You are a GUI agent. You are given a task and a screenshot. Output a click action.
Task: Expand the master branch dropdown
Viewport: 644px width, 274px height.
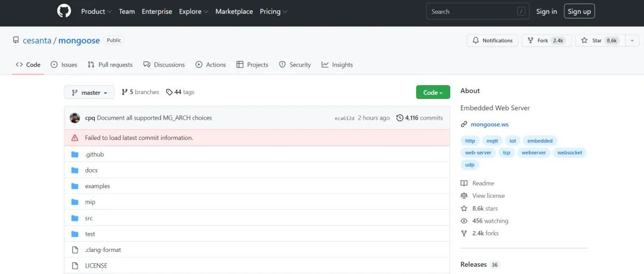click(x=89, y=92)
